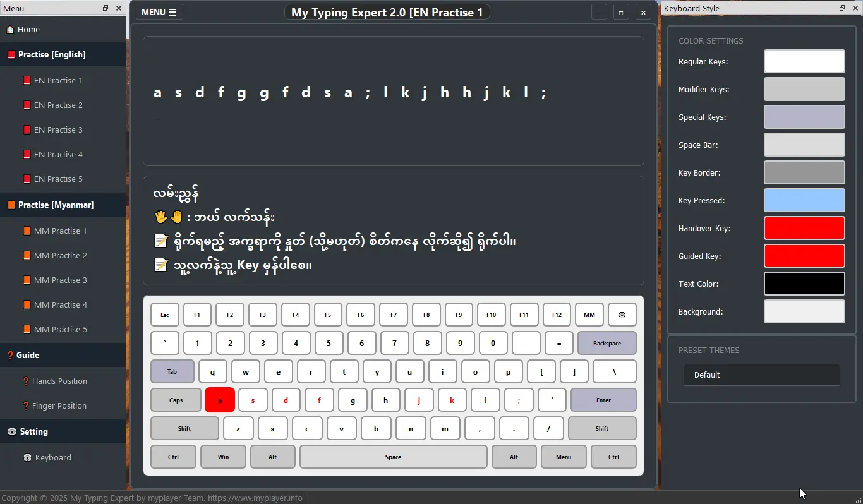863x504 pixels.
Task: Click the Caps key on virtual keyboard
Action: pyautogui.click(x=176, y=400)
